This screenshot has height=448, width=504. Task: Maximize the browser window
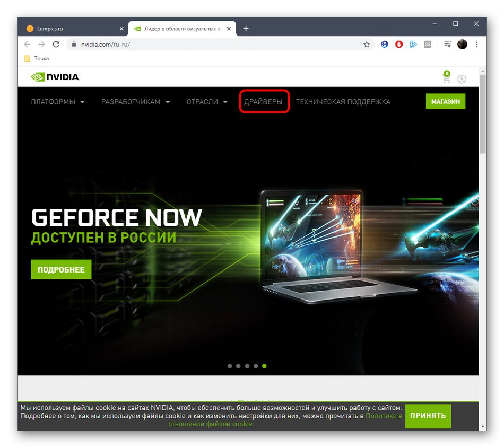[x=456, y=24]
